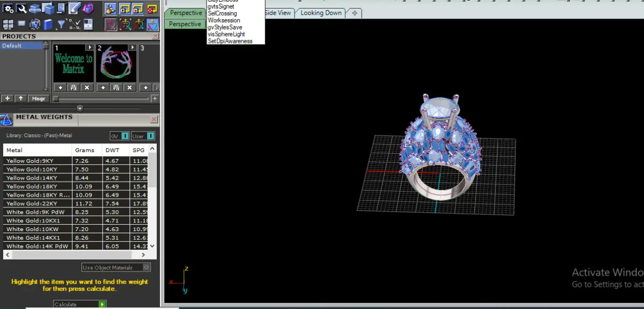Add a new project with plus button
644x309 pixels.
tap(7, 99)
